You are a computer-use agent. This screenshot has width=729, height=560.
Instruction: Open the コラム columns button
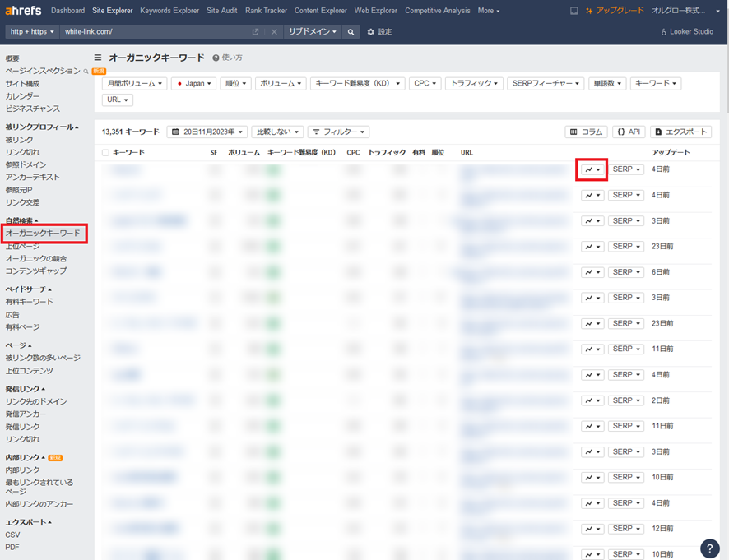tap(586, 132)
